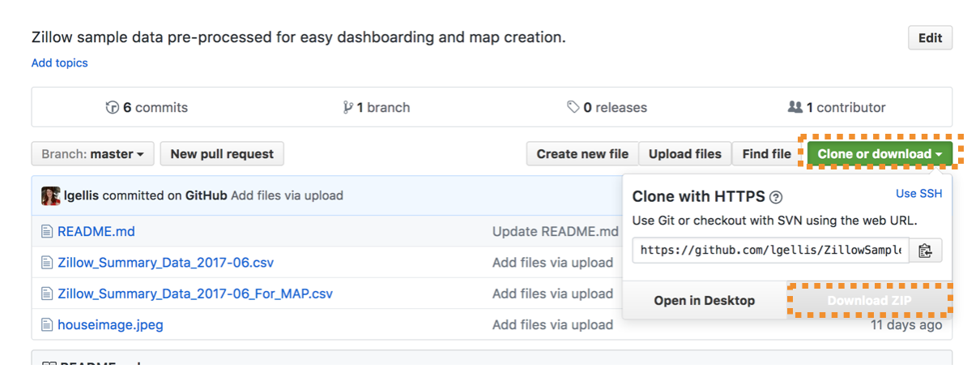Screen dimensions: 980x373
Task: Open the 1 contributor tab
Action: coord(837,107)
